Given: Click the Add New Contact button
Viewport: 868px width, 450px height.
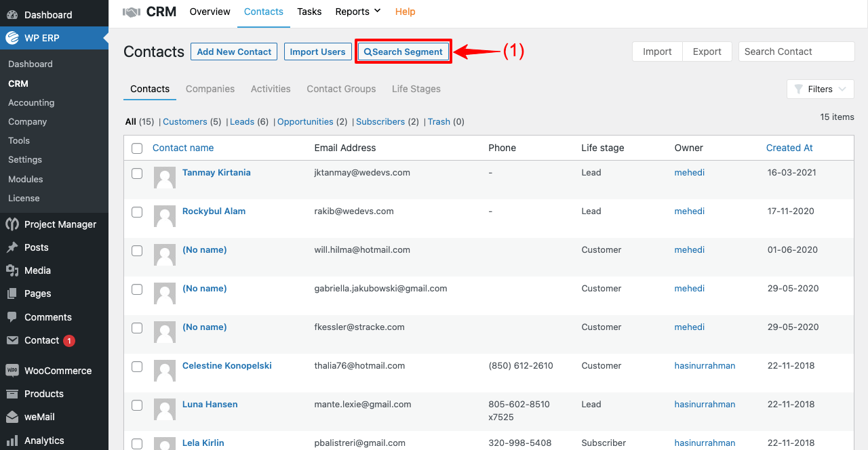Looking at the screenshot, I should click(233, 52).
